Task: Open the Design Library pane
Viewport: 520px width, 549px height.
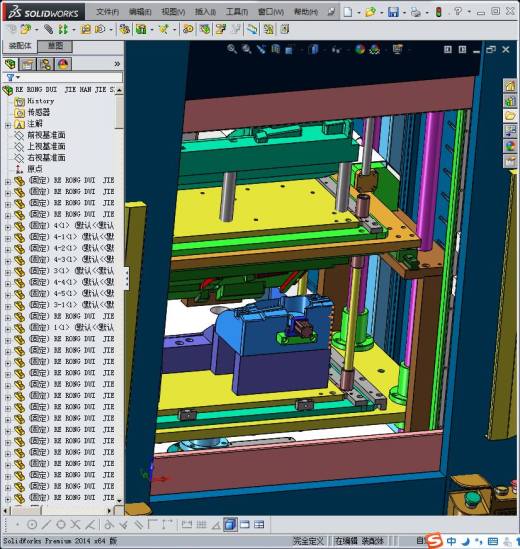Action: coord(510,101)
